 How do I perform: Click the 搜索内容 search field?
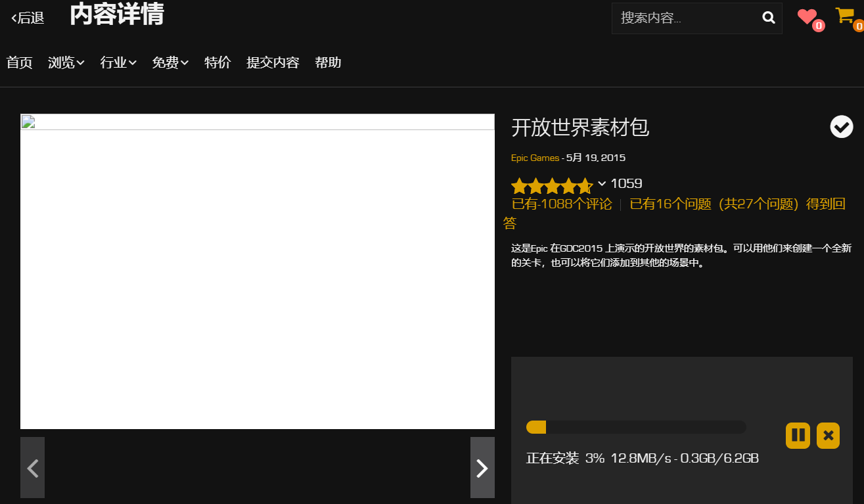click(x=683, y=18)
